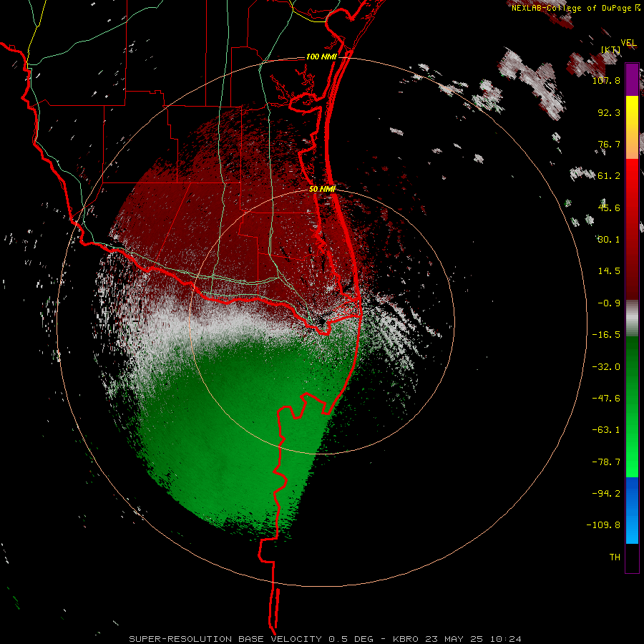Screen dimensions: 644x644
Task: Click the -32.0 value on velocity scale
Action: [606, 367]
